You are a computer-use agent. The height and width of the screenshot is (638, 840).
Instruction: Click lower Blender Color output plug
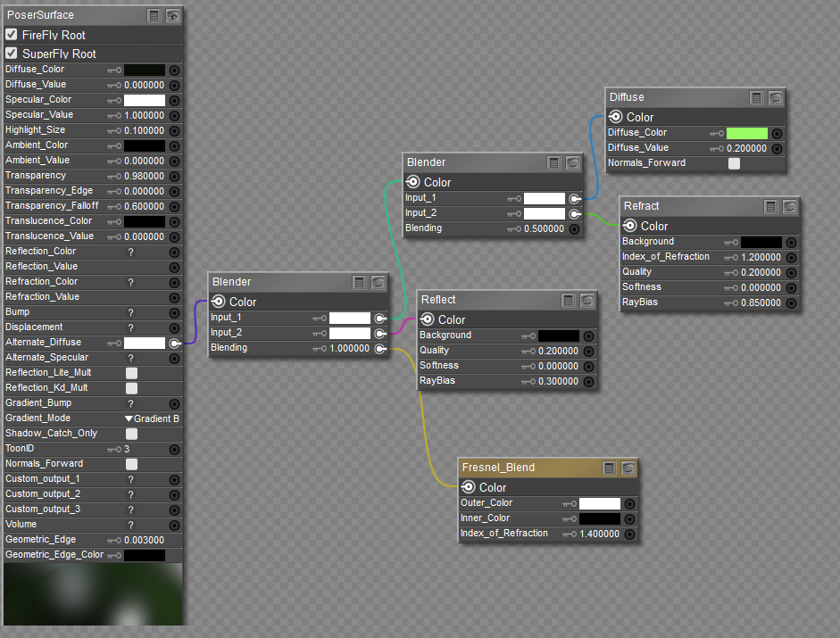click(218, 302)
